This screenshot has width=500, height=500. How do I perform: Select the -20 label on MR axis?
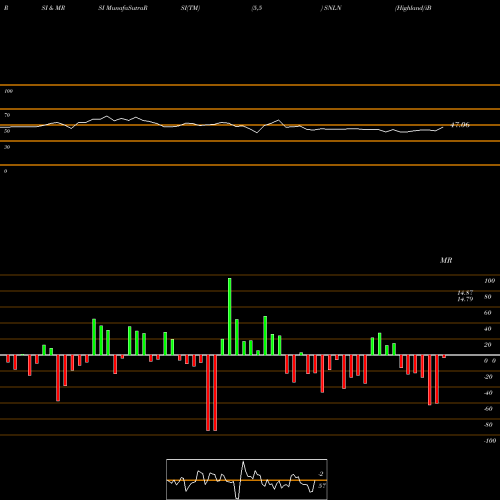(x=488, y=377)
